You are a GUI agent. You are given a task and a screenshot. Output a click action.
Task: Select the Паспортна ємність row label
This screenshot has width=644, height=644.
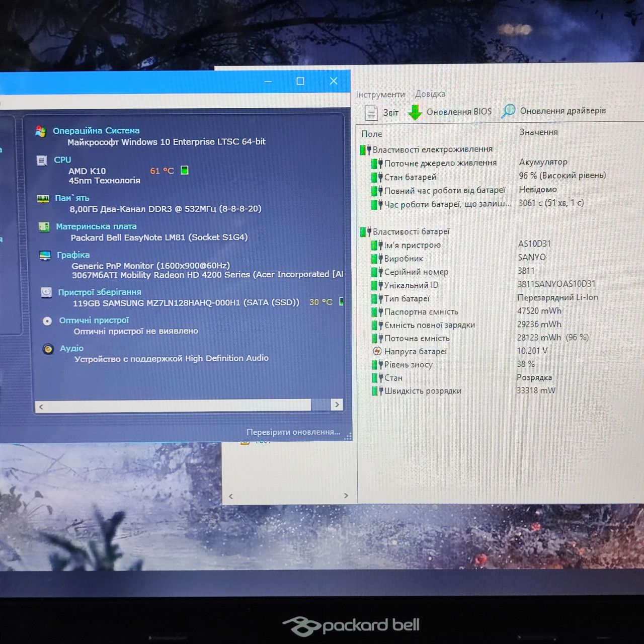tap(421, 312)
